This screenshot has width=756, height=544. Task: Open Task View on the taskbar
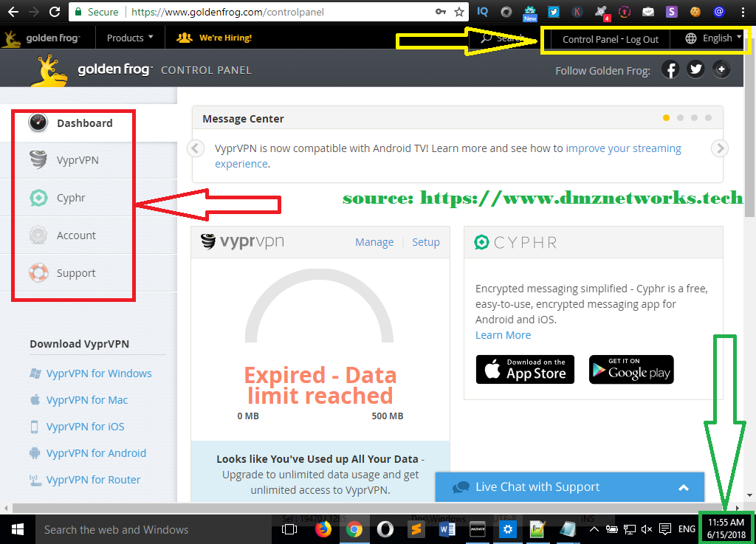pos(289,529)
